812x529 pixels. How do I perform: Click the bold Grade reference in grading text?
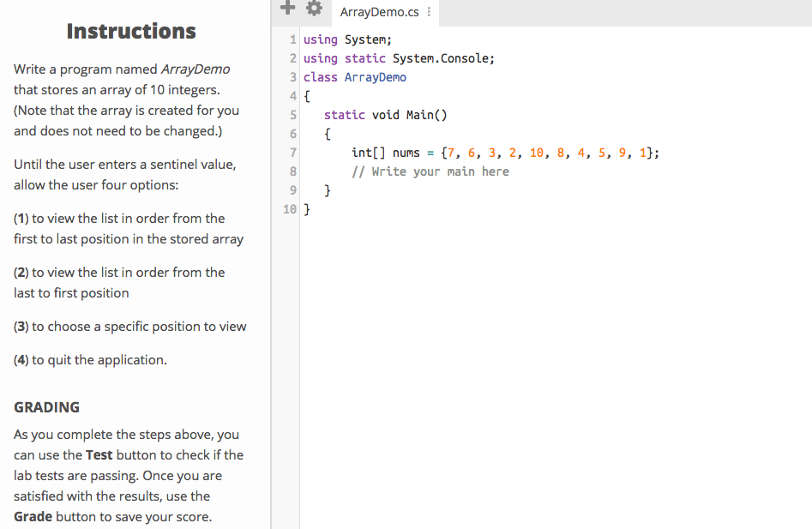click(x=32, y=516)
